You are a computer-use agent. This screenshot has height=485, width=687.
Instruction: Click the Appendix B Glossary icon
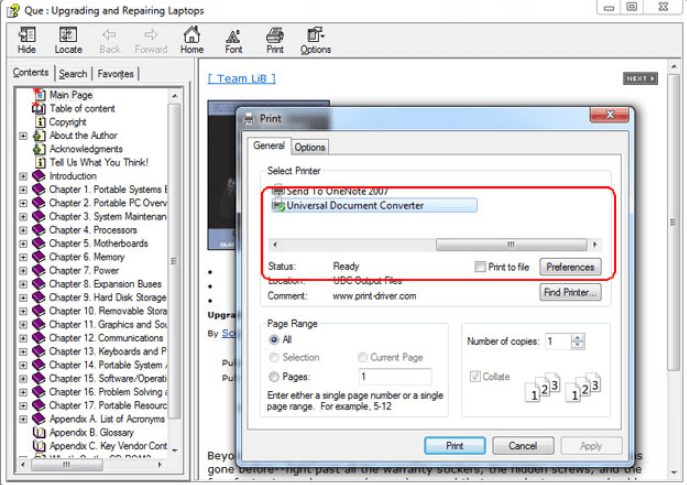click(39, 432)
